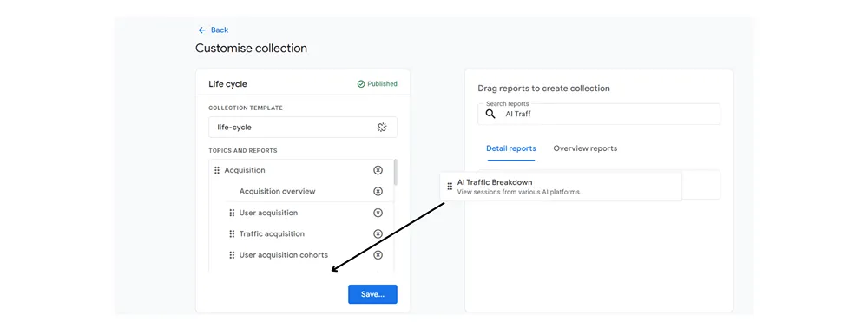Click the Acquisition topic label
Image resolution: width=868 pixels, height=322 pixels.
245,170
